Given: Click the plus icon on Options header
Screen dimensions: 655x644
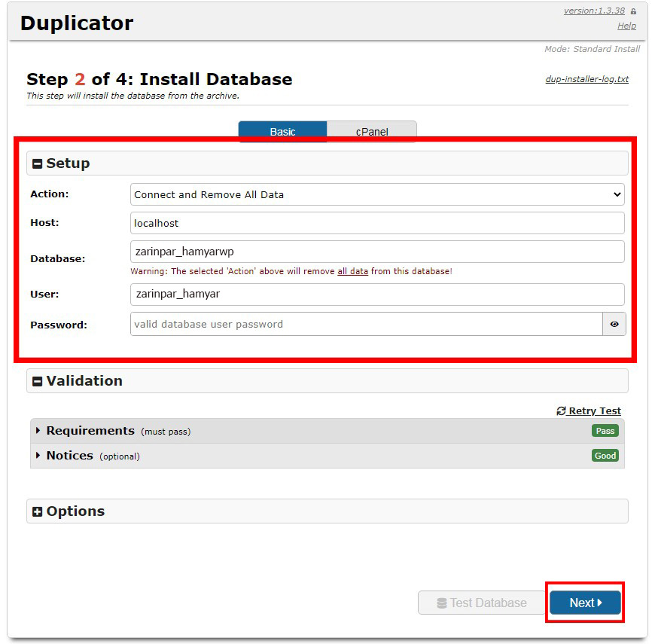Looking at the screenshot, I should click(38, 511).
